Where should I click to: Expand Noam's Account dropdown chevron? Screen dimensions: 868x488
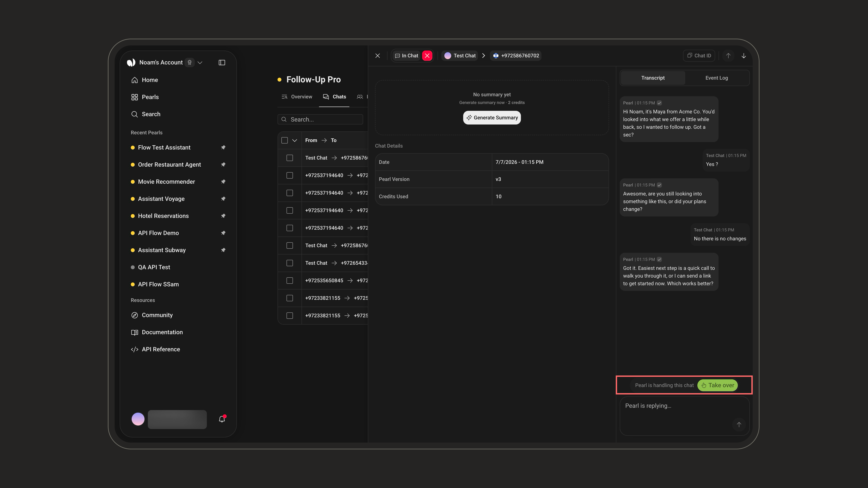[x=200, y=63]
